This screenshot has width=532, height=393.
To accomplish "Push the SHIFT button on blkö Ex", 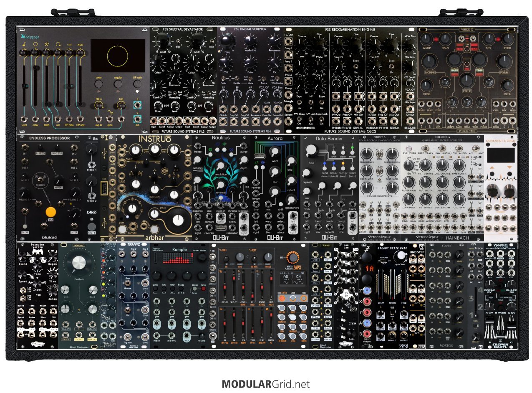I will pyautogui.click(x=92, y=228).
